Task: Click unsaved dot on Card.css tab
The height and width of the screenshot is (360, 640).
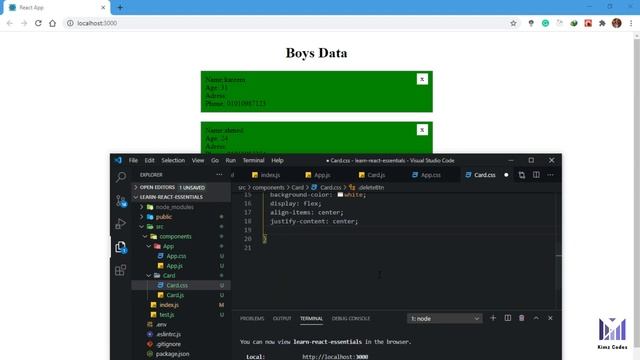Action: click(506, 175)
